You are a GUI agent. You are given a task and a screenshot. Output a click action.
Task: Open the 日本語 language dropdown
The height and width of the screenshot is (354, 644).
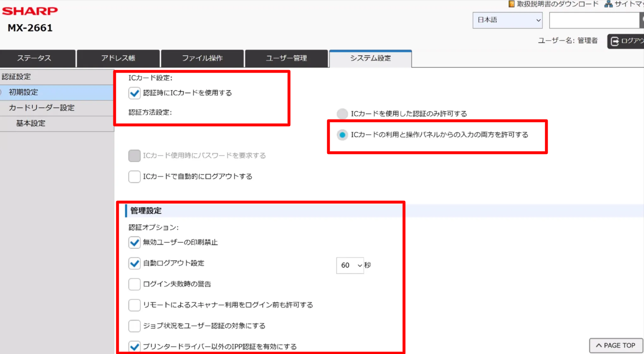[x=507, y=20]
